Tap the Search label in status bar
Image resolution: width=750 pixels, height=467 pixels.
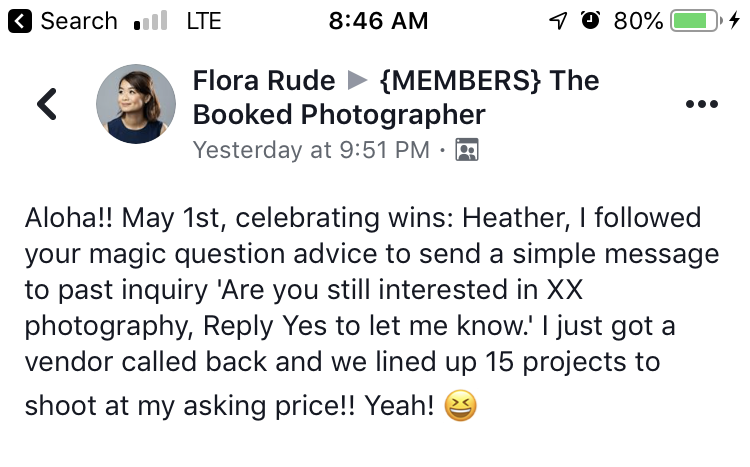[x=79, y=21]
